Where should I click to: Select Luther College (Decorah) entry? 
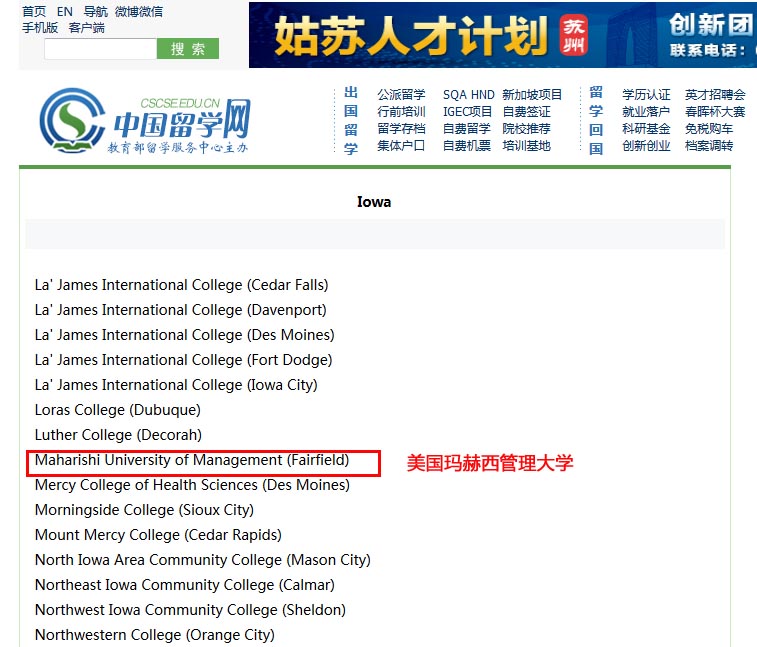coord(118,435)
